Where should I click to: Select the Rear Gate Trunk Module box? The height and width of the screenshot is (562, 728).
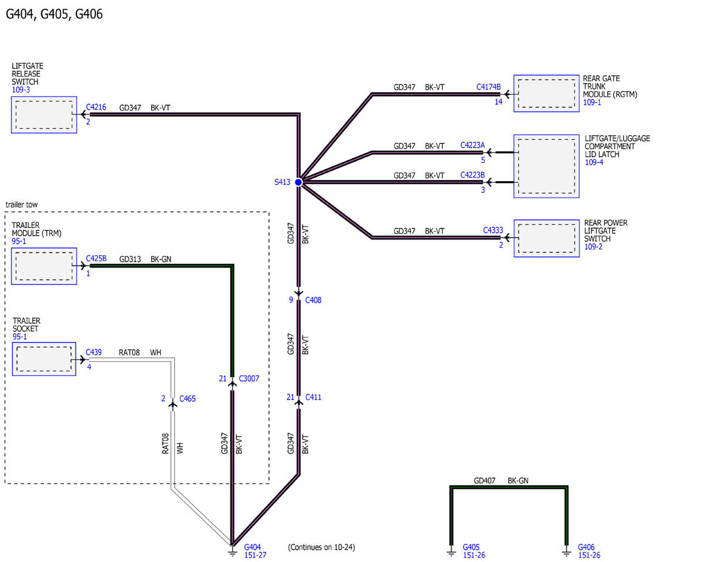click(x=546, y=93)
